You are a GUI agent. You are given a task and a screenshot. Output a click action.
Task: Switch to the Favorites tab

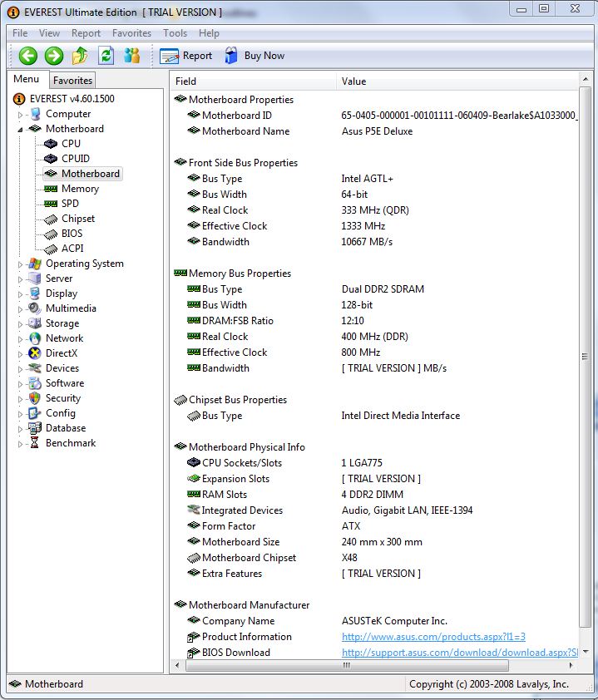(x=72, y=81)
